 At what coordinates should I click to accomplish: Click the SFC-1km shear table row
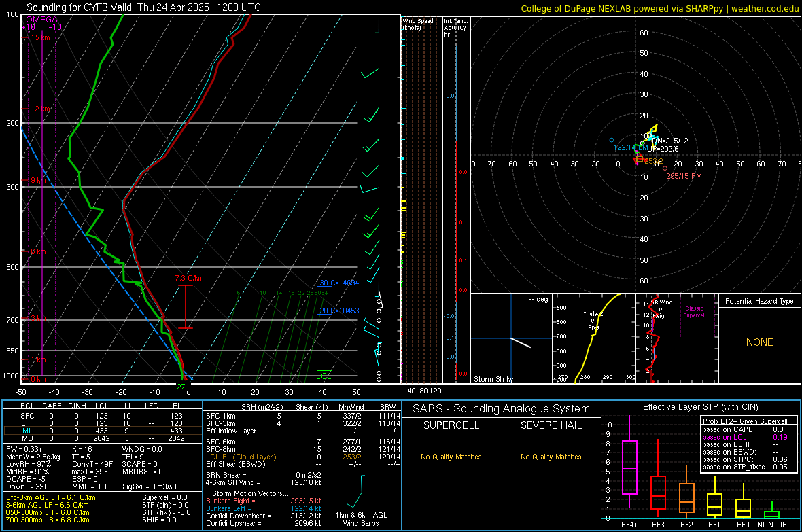[303, 416]
